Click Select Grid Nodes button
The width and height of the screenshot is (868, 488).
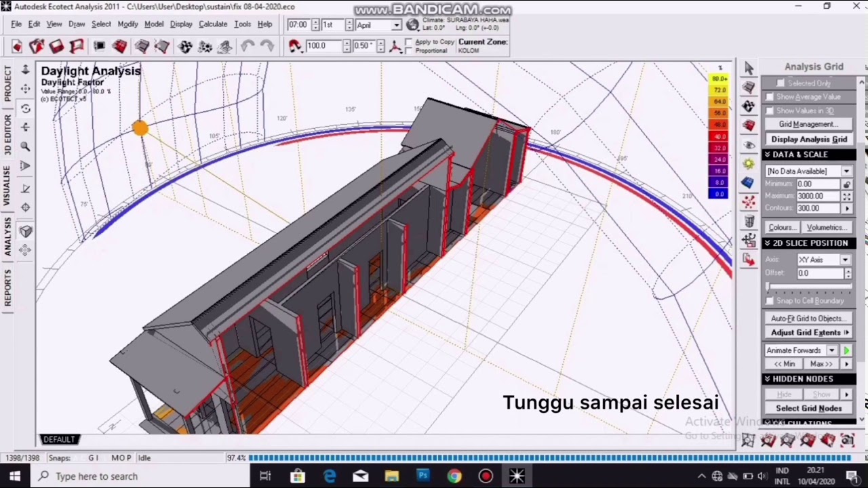pos(808,409)
